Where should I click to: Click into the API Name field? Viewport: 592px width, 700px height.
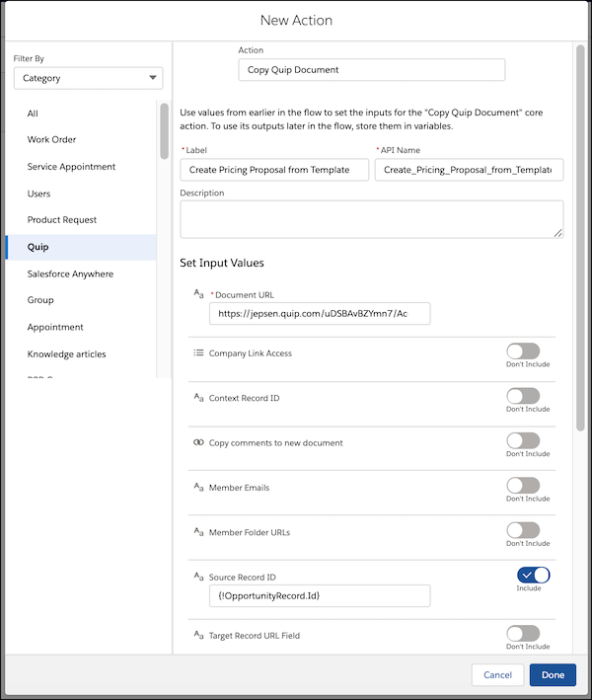tap(469, 170)
